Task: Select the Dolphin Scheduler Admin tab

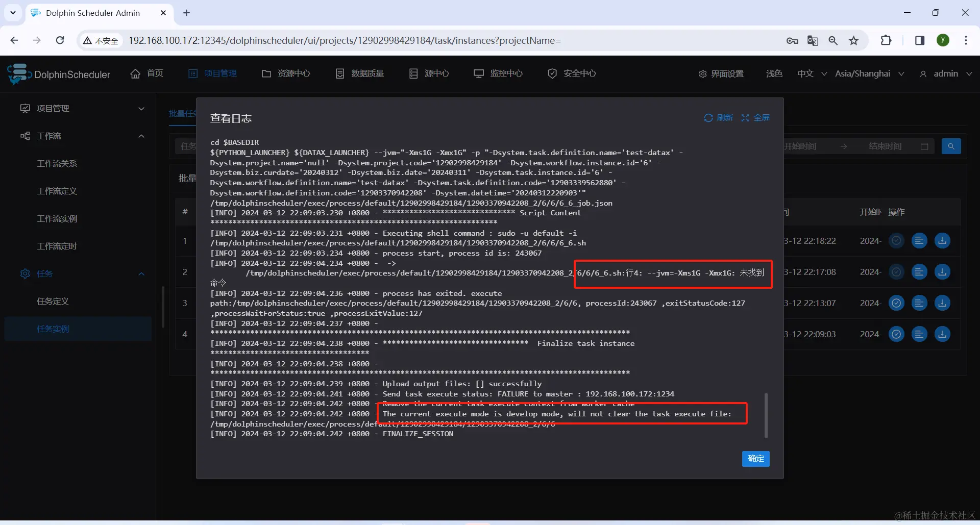Action: 99,13
